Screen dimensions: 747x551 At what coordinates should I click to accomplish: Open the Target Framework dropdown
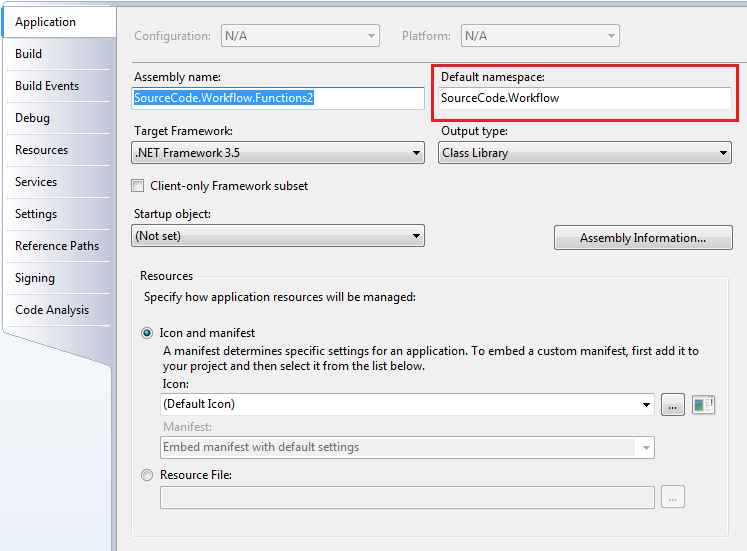[278, 153]
